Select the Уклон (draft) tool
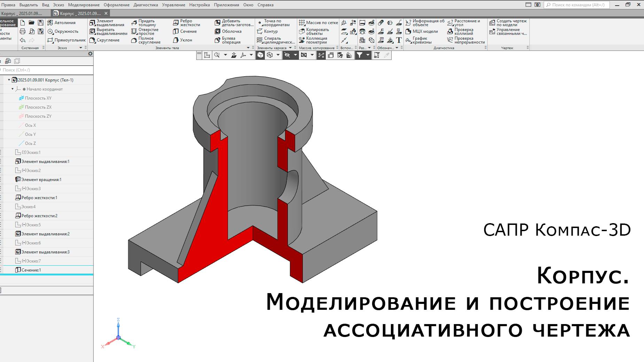644x362 pixels. [183, 40]
